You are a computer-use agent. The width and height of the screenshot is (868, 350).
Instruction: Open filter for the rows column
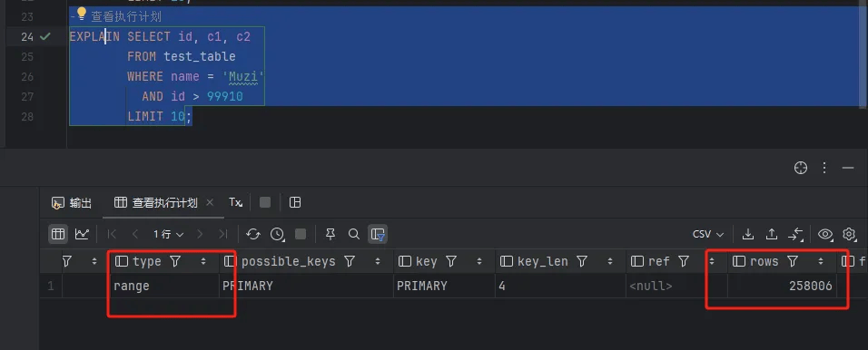coord(793,261)
